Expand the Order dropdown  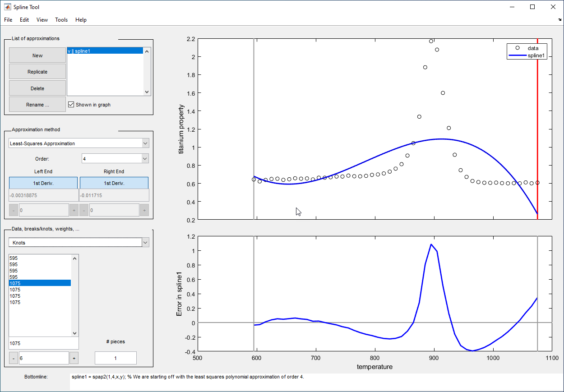coord(115,158)
